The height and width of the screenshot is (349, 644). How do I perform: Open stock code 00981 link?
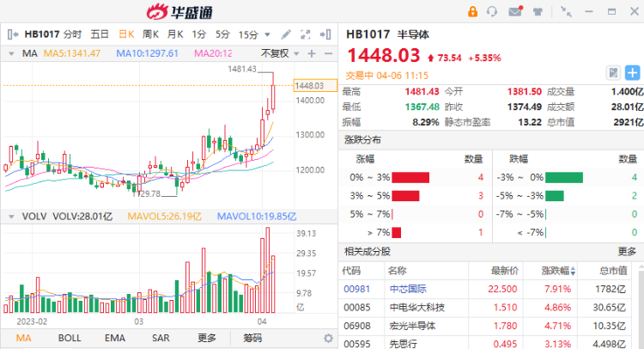[x=357, y=289]
